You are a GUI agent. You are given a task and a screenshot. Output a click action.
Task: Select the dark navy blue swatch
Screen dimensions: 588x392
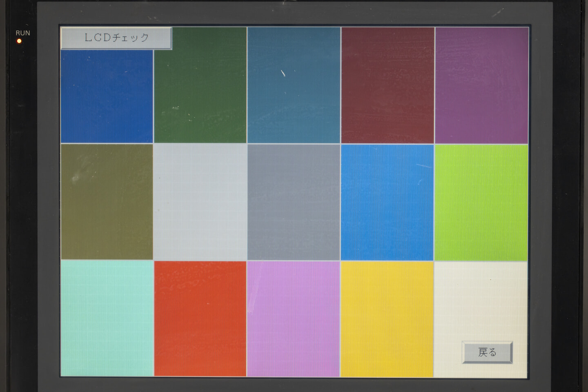click(x=107, y=96)
